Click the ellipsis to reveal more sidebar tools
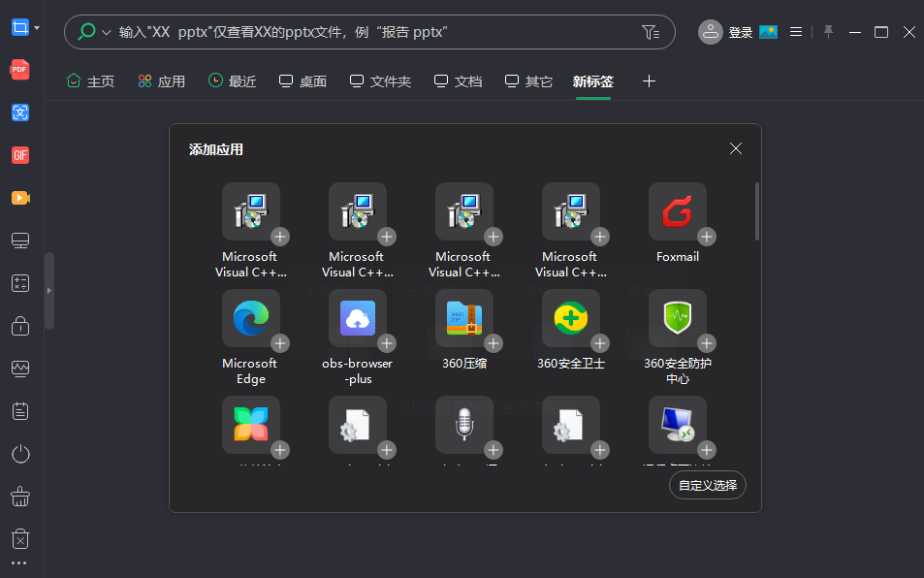The width and height of the screenshot is (924, 578). [20, 561]
